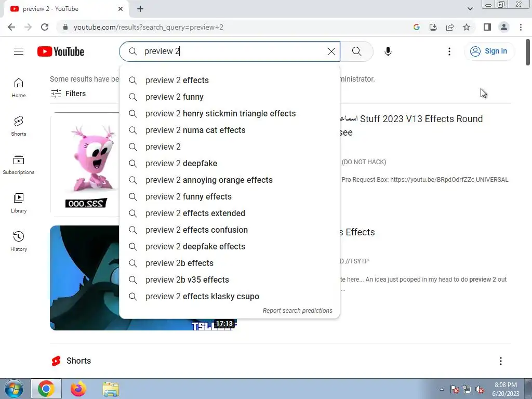The image size is (532, 399).
Task: Click 'Report search predictions' link
Action: pos(297,311)
